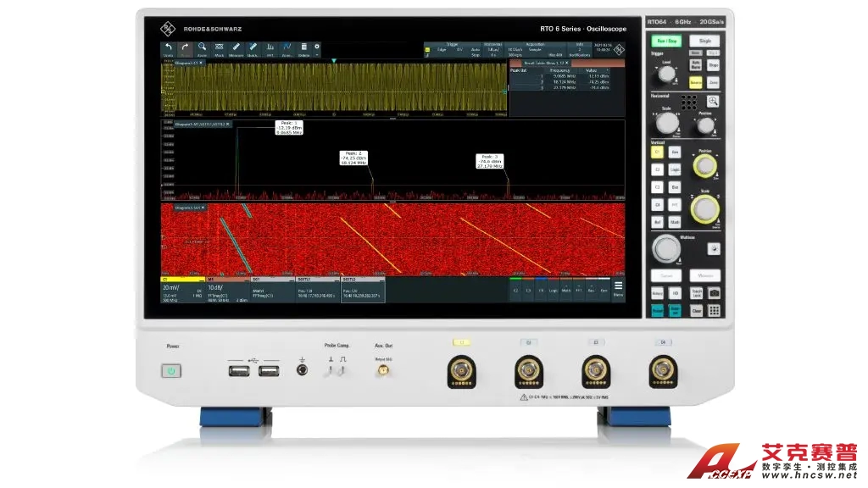Minimize the C1 signal box via its dash

(x=200, y=280)
